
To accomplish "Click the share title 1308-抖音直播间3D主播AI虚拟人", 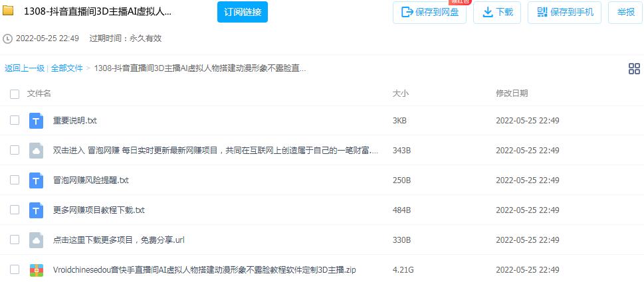I will [98, 11].
